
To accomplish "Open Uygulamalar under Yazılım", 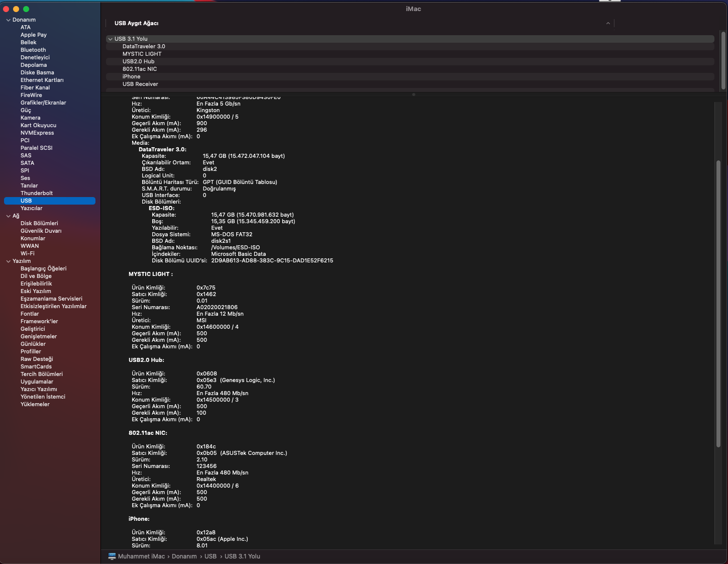I will tap(37, 382).
